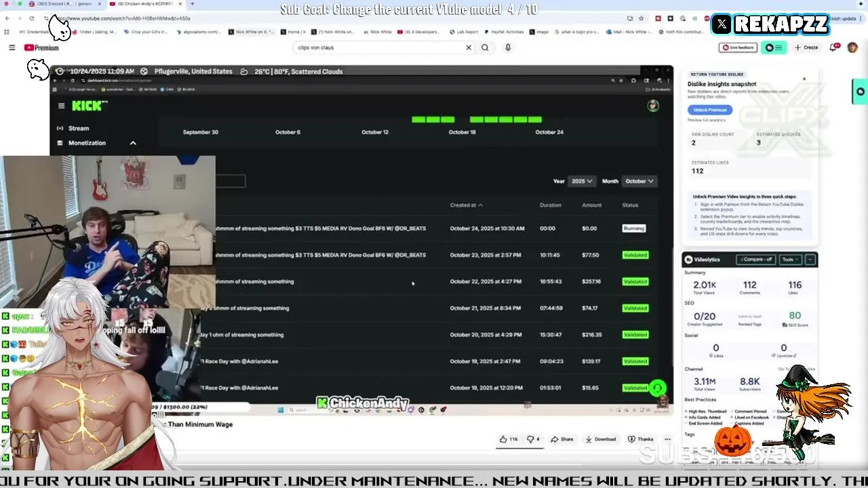Toggle the green extension switch in header
The width and height of the screenshot is (868, 488).
tap(774, 47)
